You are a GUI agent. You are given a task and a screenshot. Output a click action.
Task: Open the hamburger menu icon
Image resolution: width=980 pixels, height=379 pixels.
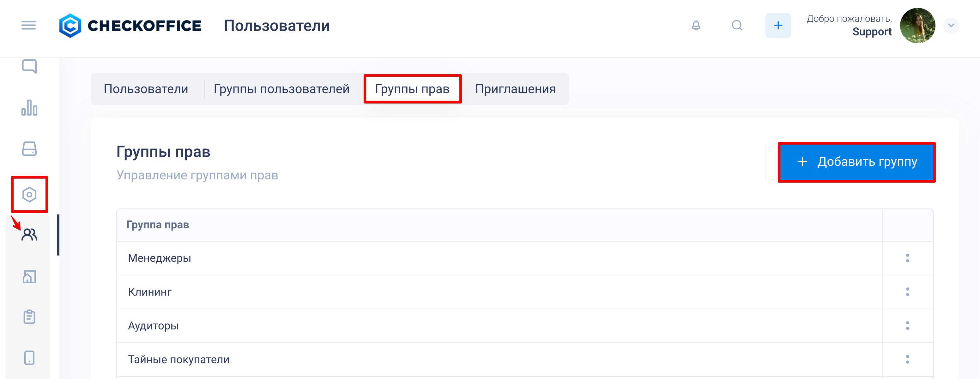[28, 26]
